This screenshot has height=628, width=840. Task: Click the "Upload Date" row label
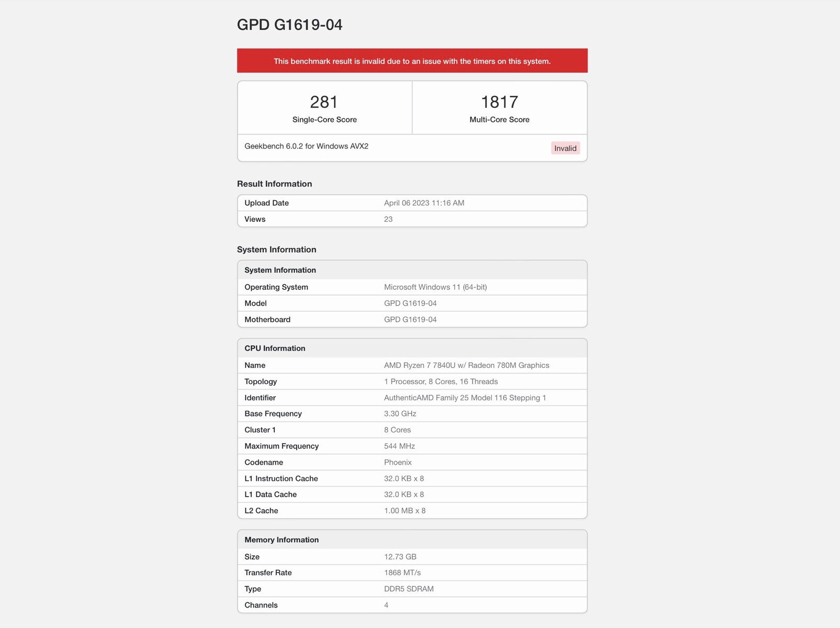click(266, 203)
